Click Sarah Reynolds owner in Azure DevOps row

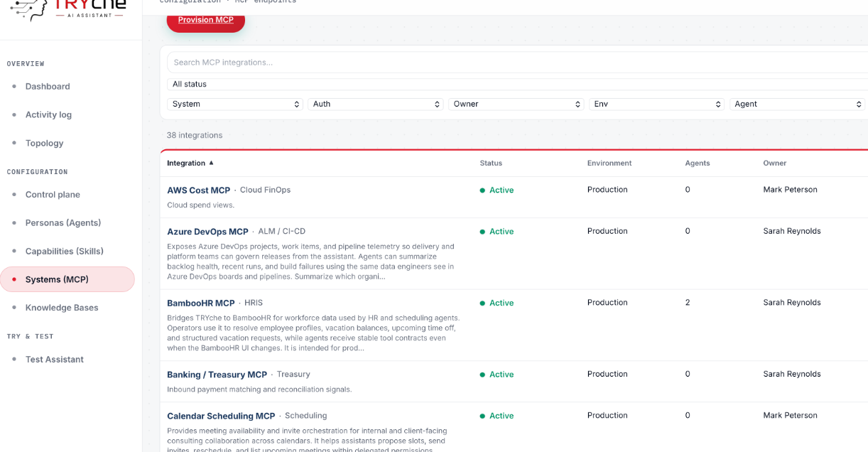click(x=792, y=231)
